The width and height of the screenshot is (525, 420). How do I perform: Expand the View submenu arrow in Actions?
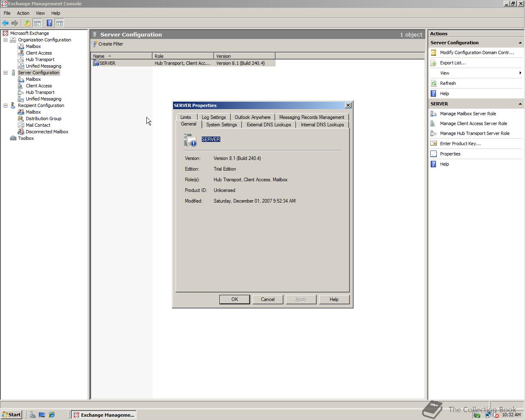(520, 73)
